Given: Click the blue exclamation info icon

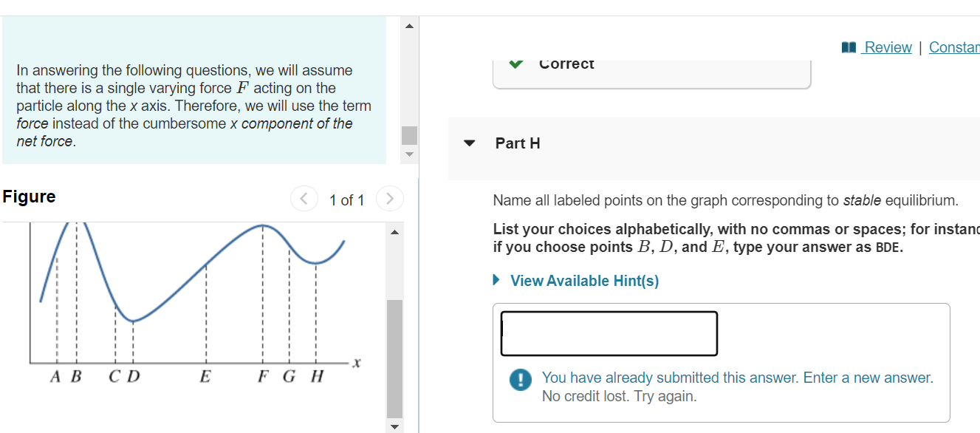Looking at the screenshot, I should [520, 379].
